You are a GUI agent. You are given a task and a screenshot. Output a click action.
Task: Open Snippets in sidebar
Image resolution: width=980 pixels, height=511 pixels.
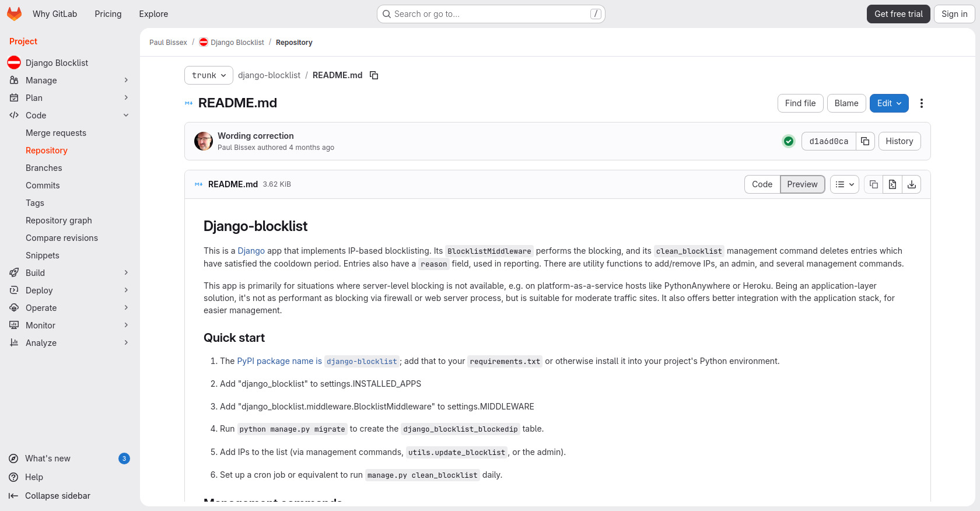[x=43, y=256]
